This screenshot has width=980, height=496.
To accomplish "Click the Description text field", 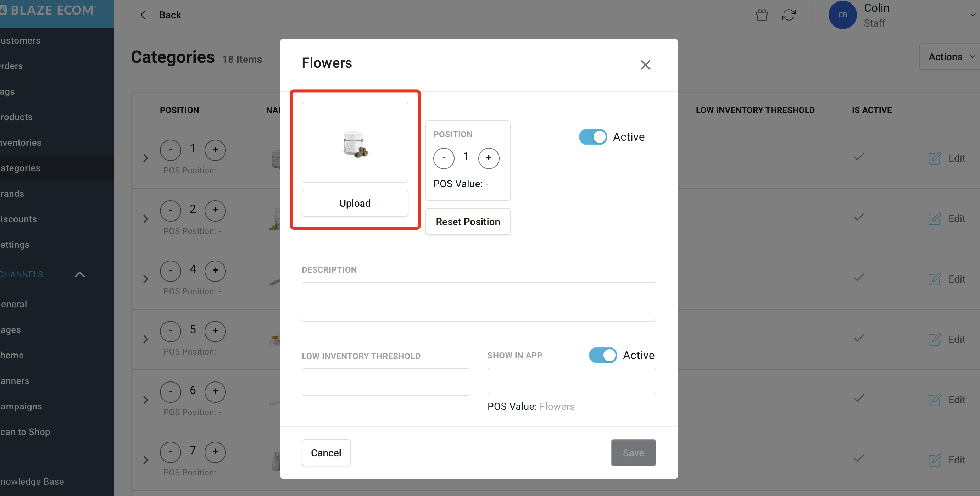I will click(x=478, y=302).
